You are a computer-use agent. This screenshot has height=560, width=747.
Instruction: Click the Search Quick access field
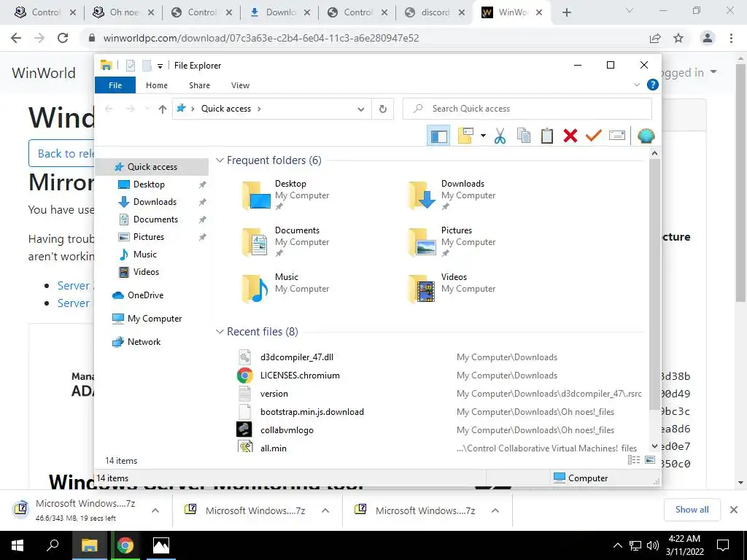[527, 109]
